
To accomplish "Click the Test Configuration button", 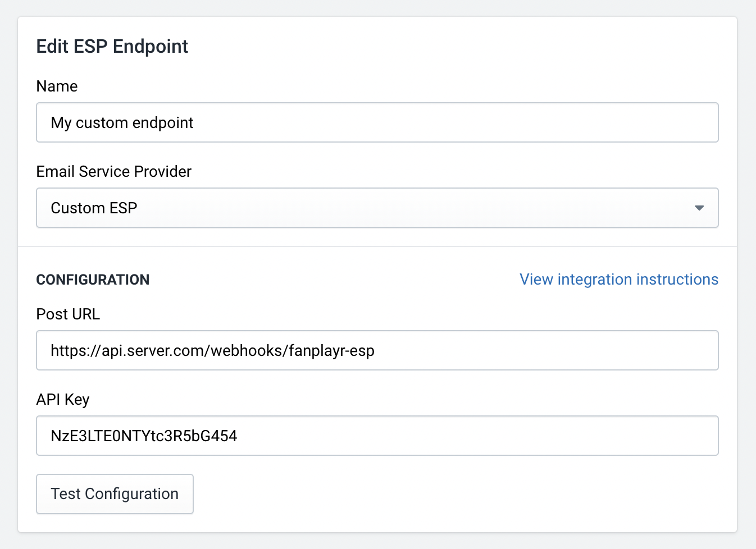I will (115, 494).
